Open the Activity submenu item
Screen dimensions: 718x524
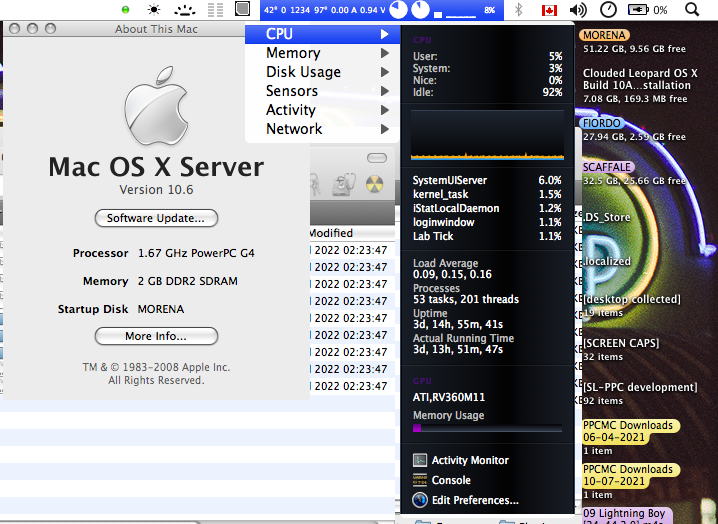[x=322, y=110]
